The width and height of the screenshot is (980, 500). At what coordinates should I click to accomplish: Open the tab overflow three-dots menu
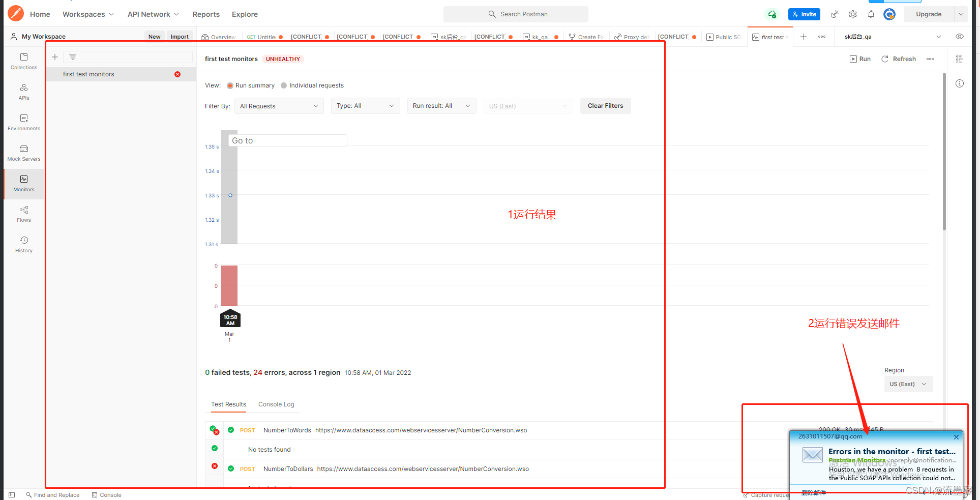coord(822,37)
